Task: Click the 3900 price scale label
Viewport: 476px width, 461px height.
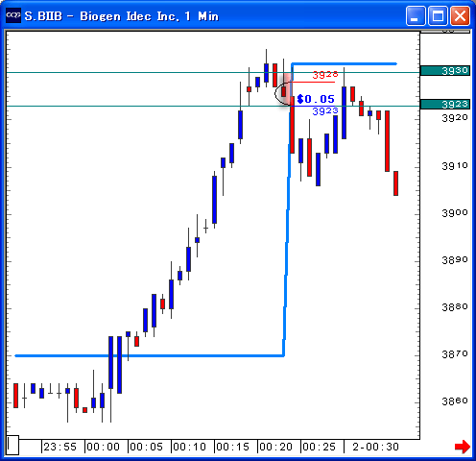Action: [x=455, y=213]
